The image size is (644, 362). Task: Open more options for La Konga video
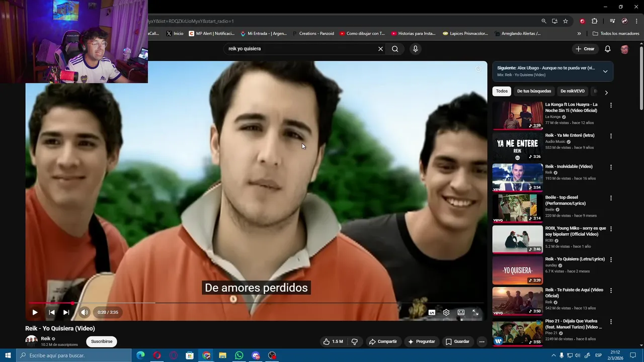pos(611,105)
